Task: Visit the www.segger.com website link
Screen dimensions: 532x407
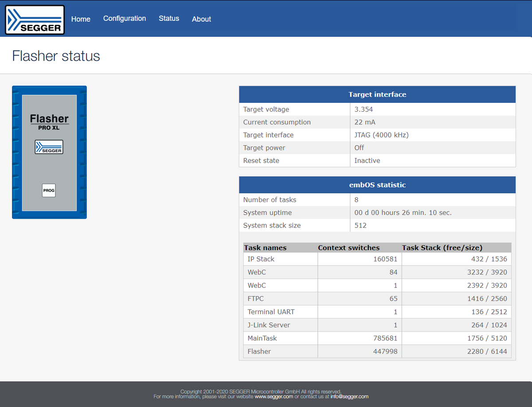Action: [274, 396]
